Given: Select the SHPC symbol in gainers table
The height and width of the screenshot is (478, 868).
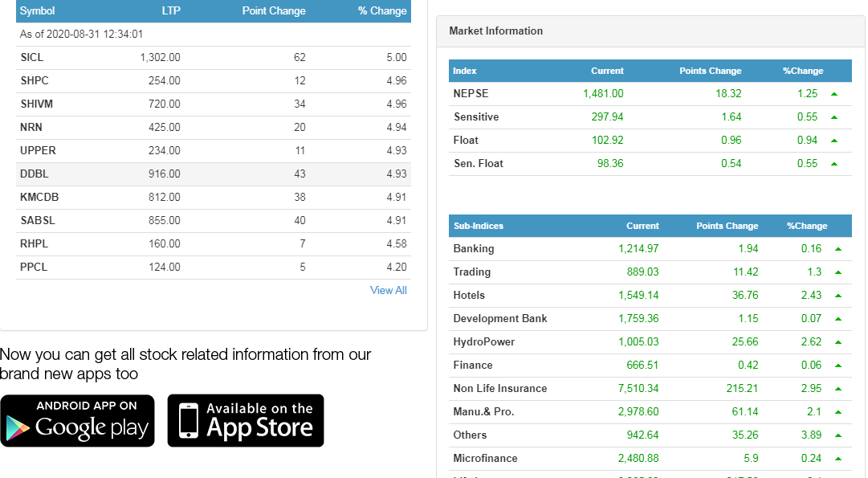Looking at the screenshot, I should [35, 81].
